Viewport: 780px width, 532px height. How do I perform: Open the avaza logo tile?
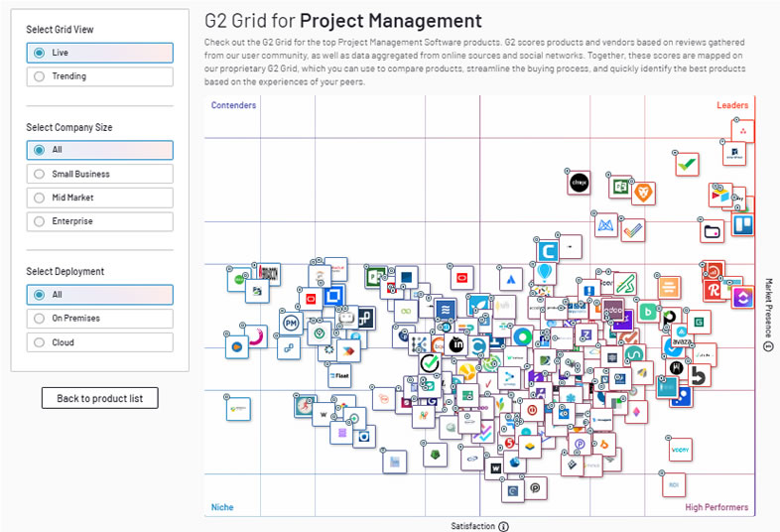[682, 337]
